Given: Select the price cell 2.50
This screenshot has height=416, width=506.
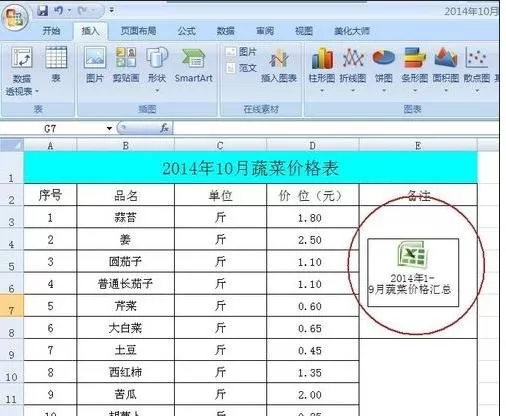Looking at the screenshot, I should point(313,239).
